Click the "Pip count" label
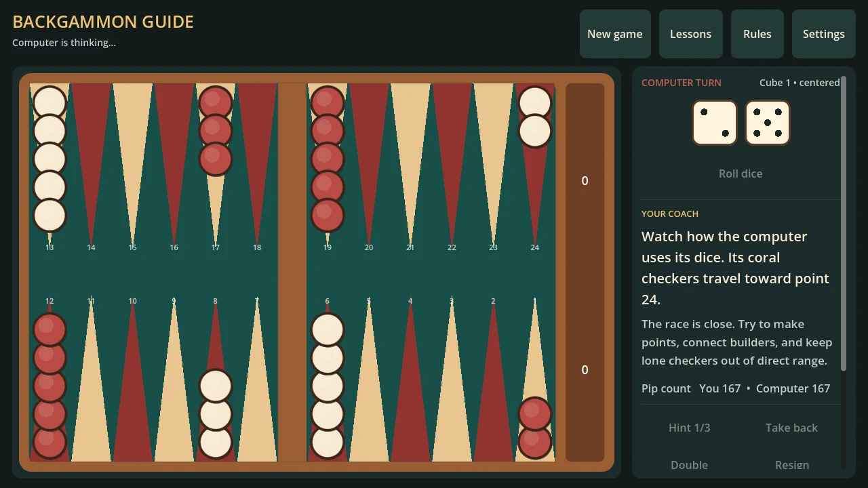The height and width of the screenshot is (488, 868). pos(666,388)
